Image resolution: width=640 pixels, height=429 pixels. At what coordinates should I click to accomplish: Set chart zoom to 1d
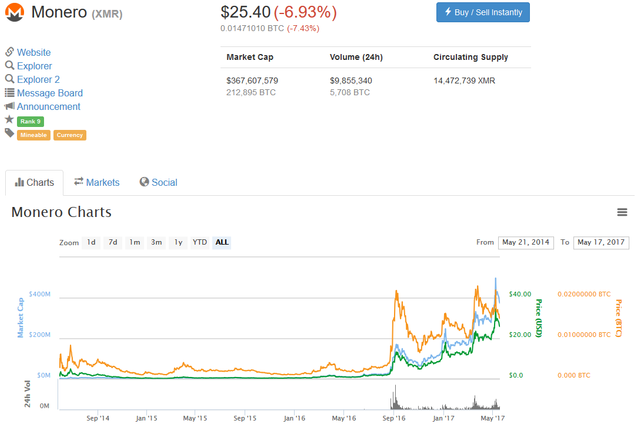click(91, 242)
